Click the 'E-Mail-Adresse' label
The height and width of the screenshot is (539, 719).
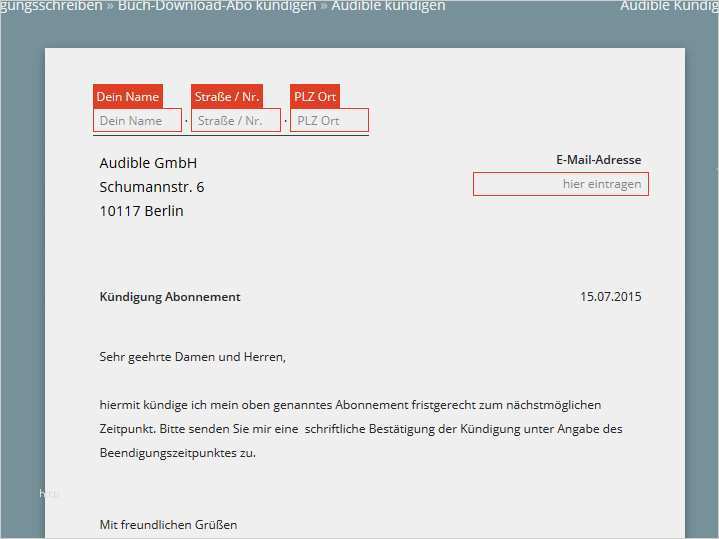coord(598,160)
